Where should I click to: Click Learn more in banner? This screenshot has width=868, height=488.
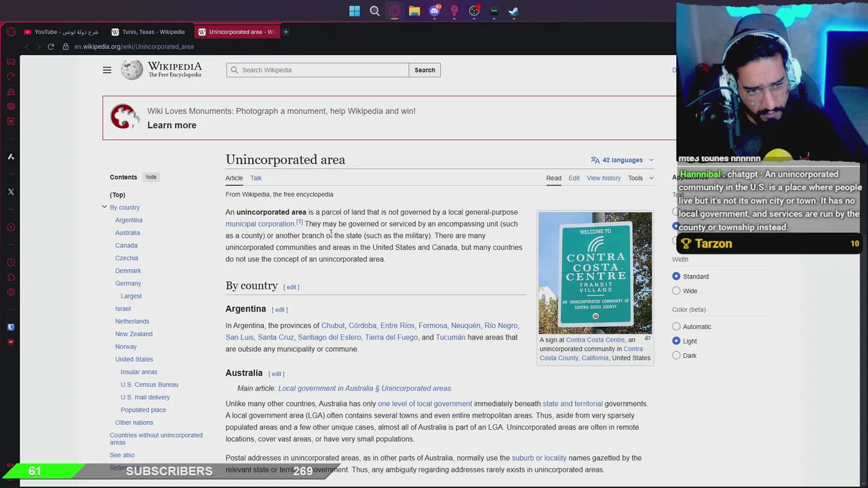click(172, 125)
